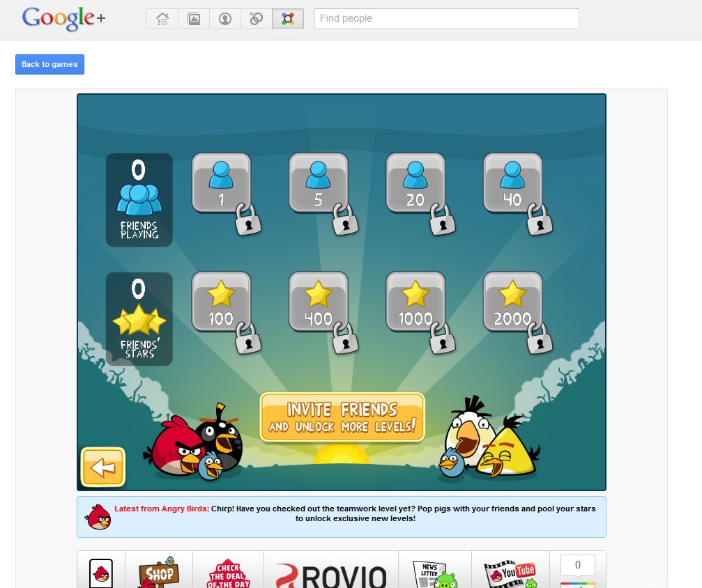The height and width of the screenshot is (588, 702).
Task: Click the red and black birds group
Action: pos(193,443)
